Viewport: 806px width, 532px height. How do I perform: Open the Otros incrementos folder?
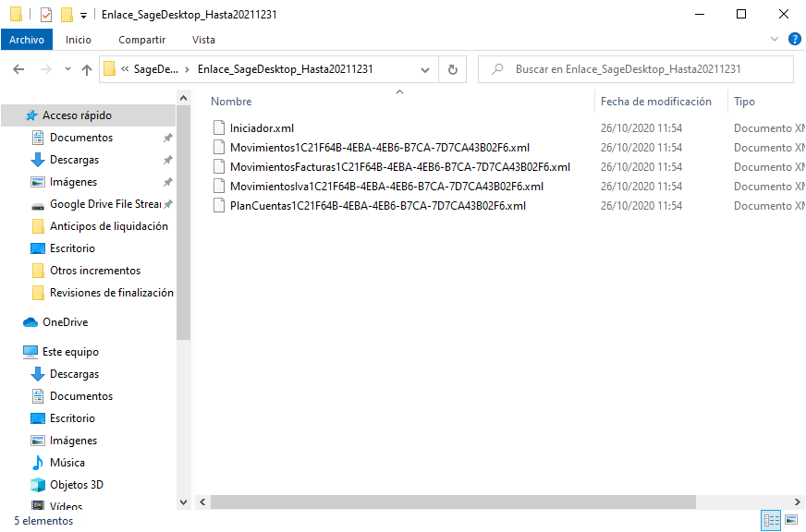pos(95,270)
